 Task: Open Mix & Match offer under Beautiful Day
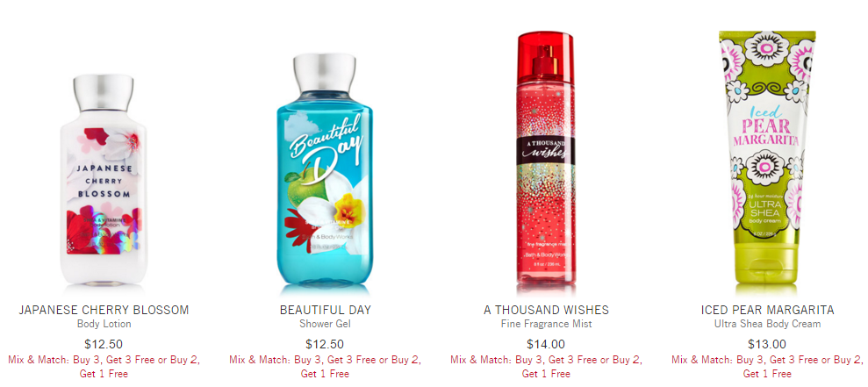point(325,367)
